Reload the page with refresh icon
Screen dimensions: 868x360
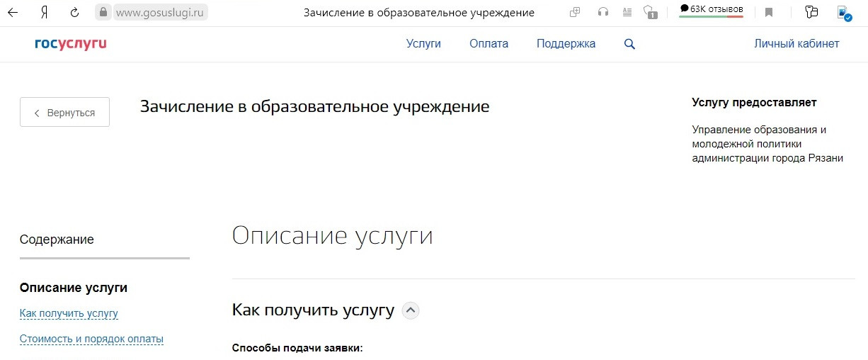74,12
